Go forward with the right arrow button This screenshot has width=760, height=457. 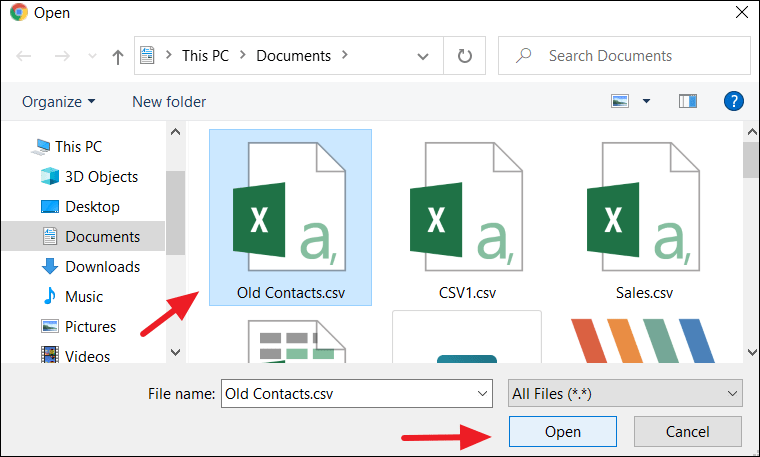point(62,56)
